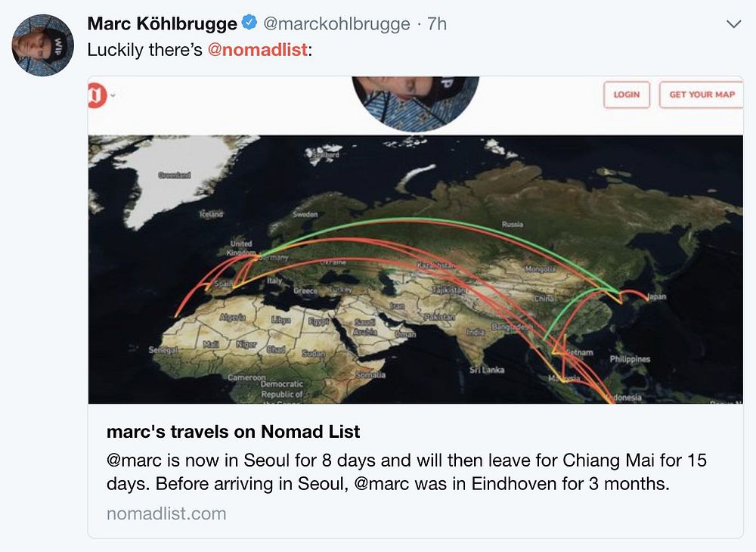Click the Philippines label on map
This screenshot has width=756, height=552.
point(630,358)
